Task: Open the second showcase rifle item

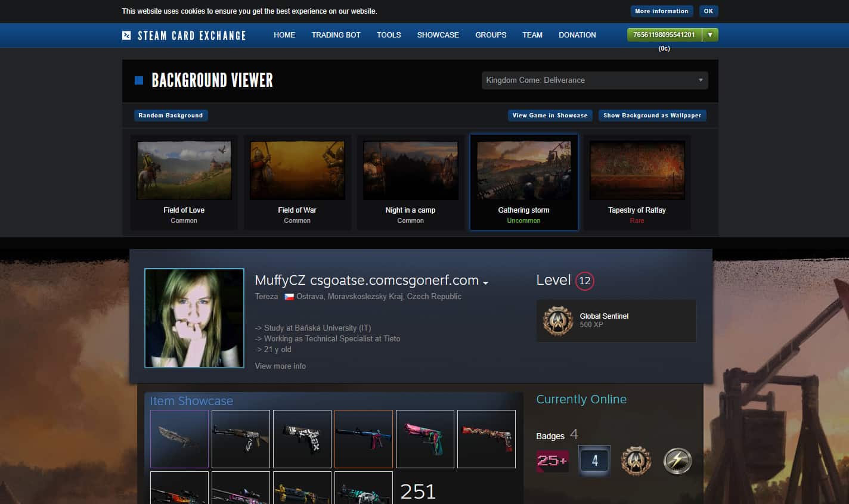Action: pyautogui.click(x=241, y=439)
